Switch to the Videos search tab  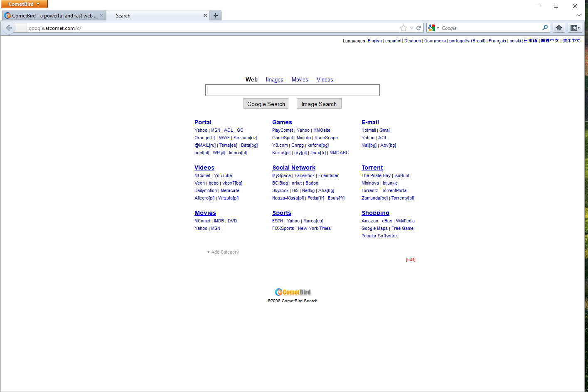pyautogui.click(x=325, y=79)
